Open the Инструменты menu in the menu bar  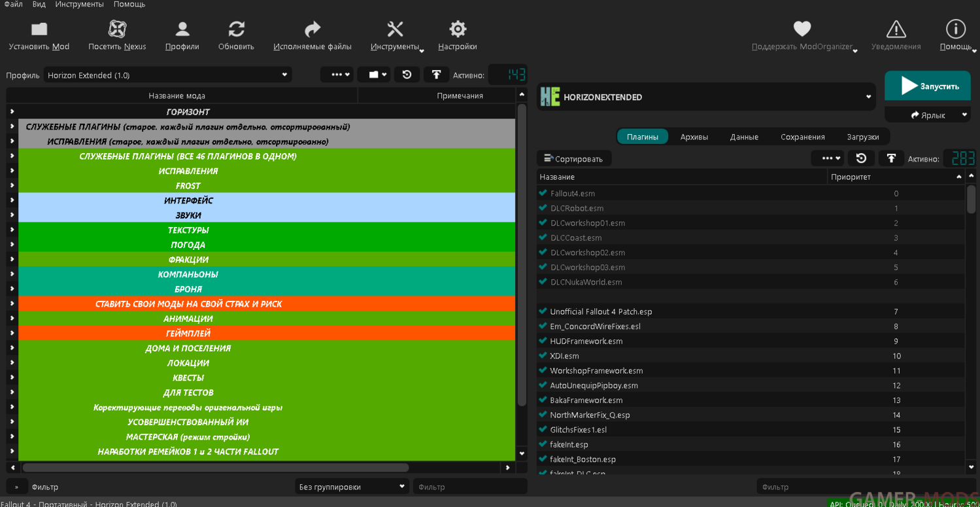pos(79,5)
